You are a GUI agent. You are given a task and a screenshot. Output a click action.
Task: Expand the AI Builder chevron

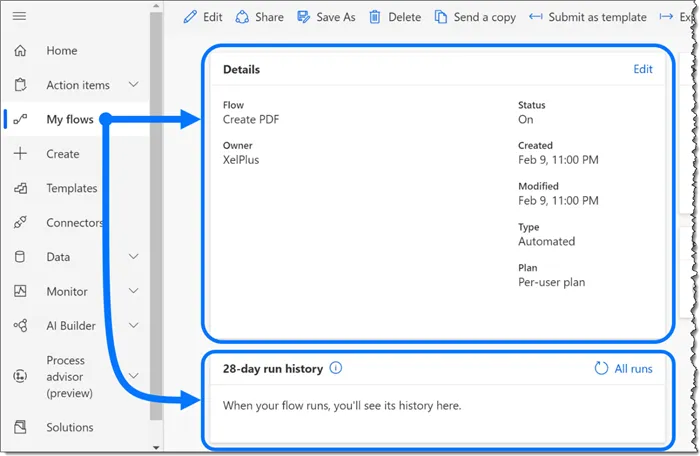134,326
